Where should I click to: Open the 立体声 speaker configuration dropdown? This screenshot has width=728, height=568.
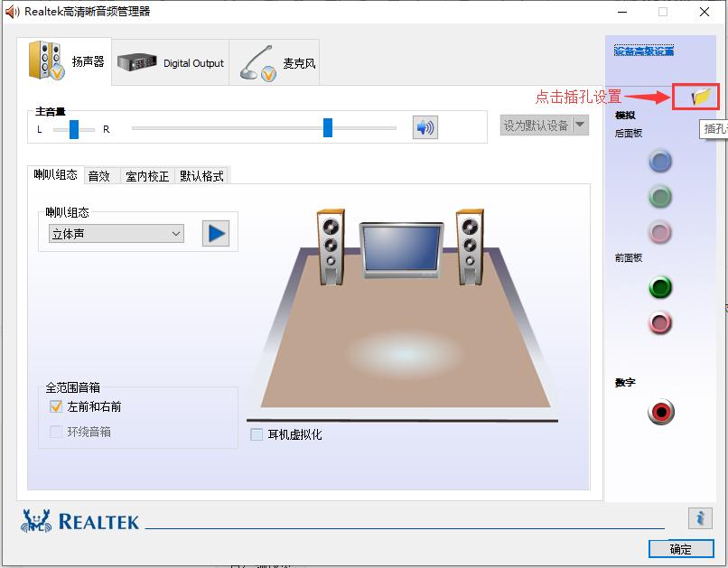pos(115,233)
